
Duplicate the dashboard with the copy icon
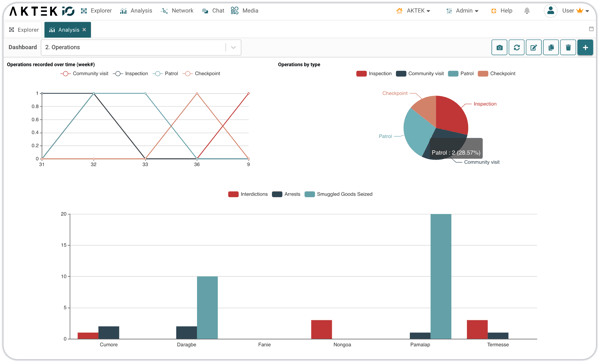[551, 47]
